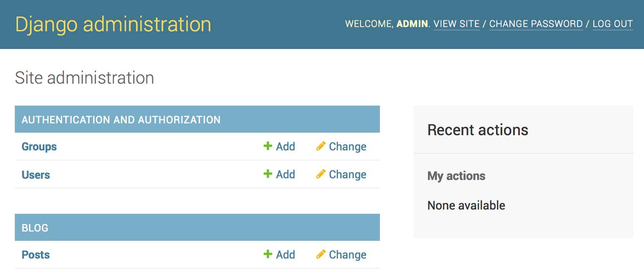Open the Groups model list
Screen dimensions: 644x278
tap(39, 147)
